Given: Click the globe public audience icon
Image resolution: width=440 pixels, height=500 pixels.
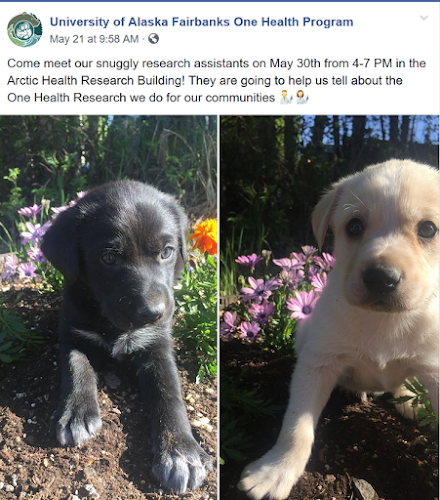Looking at the screenshot, I should click(x=153, y=39).
